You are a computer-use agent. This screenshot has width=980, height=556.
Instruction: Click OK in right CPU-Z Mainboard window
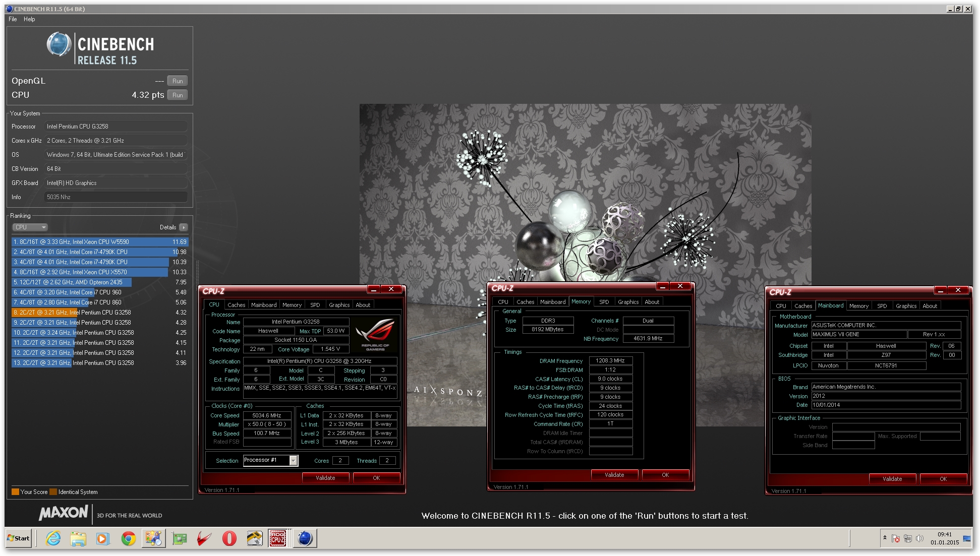click(x=943, y=479)
